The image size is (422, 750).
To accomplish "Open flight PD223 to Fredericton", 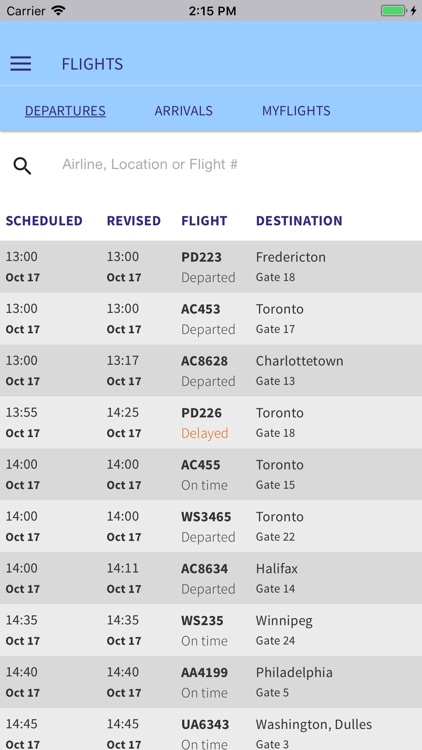I will click(211, 266).
